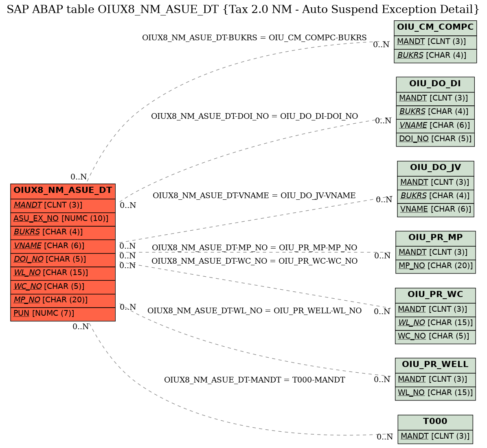Click 0..N cardinality beside OIU_CM_COMPC
487x448 pixels.
pos(381,45)
